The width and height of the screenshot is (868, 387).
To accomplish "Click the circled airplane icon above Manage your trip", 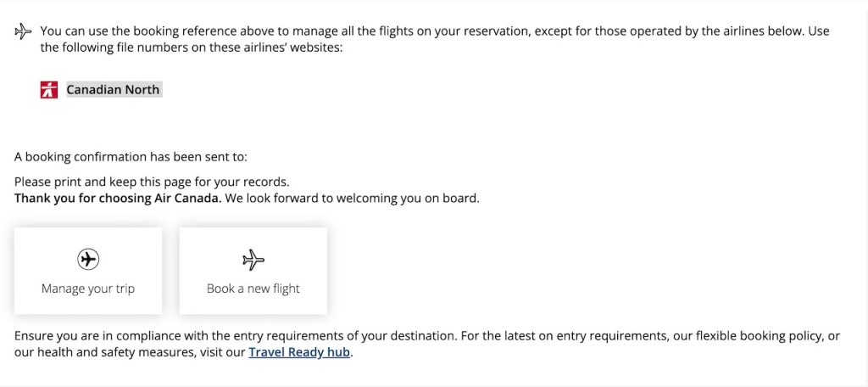I will tap(87, 259).
